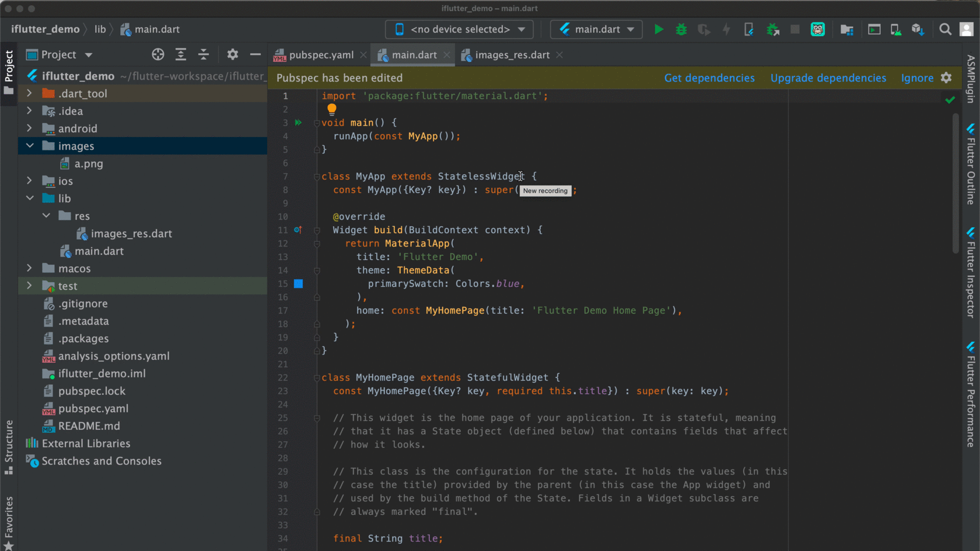Click the green checkmark inspection indicator
The width and height of the screenshot is (980, 551).
pos(950,100)
